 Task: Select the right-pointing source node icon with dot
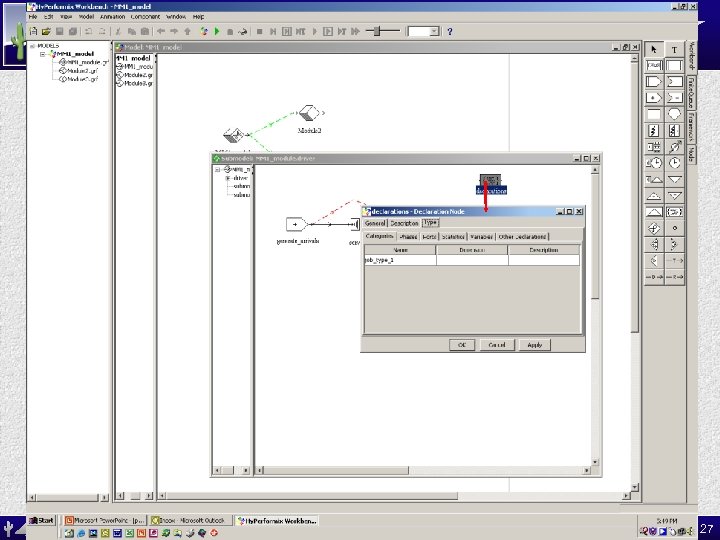[654, 98]
